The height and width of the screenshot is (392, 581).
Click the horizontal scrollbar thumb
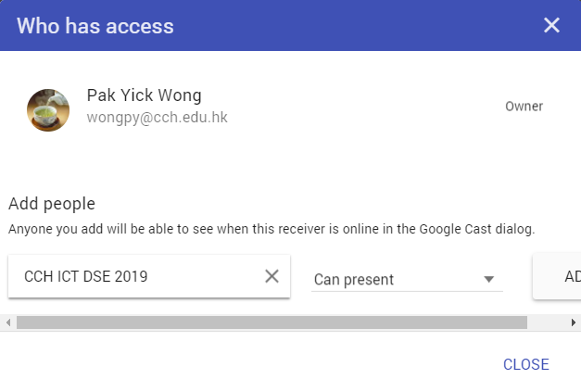(x=269, y=322)
